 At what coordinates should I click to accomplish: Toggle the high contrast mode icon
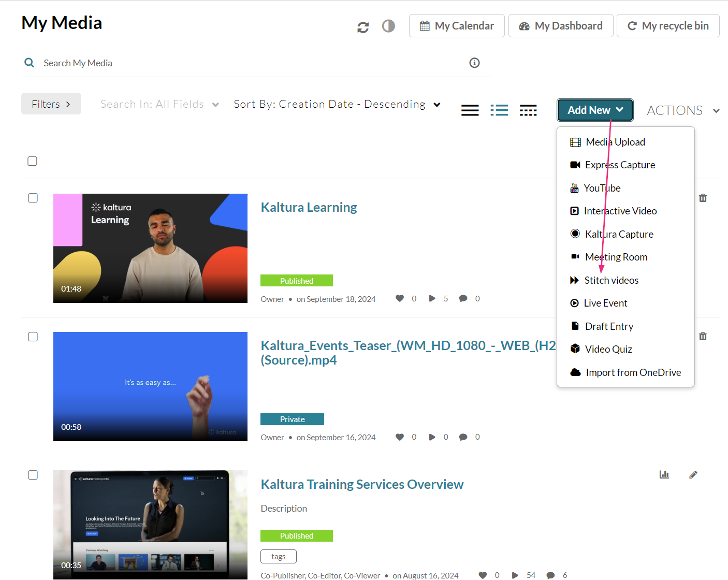pyautogui.click(x=388, y=26)
